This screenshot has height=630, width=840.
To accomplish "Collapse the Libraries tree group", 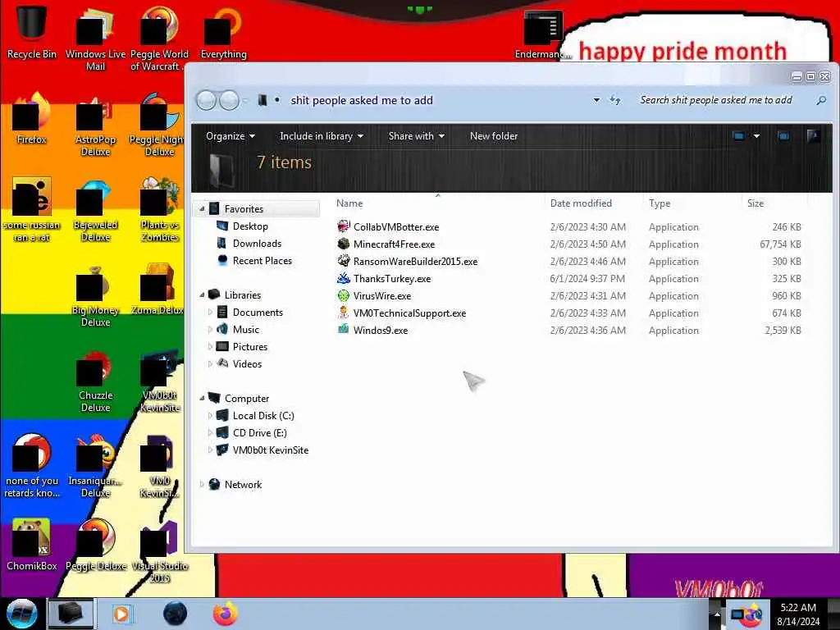I will [202, 294].
